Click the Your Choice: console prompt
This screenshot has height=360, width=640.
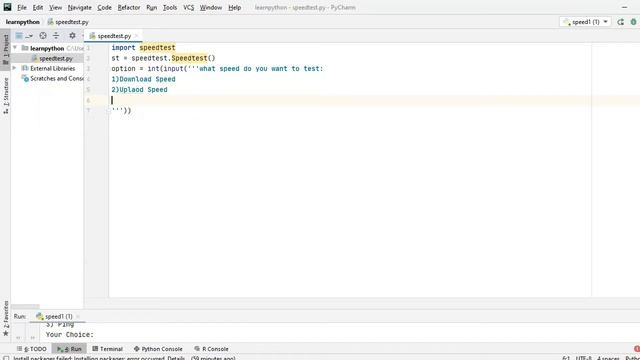coord(70,335)
